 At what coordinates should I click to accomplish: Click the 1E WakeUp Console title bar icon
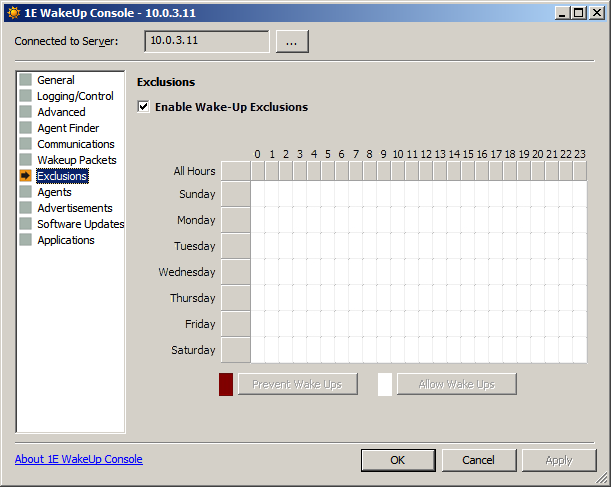tap(13, 12)
